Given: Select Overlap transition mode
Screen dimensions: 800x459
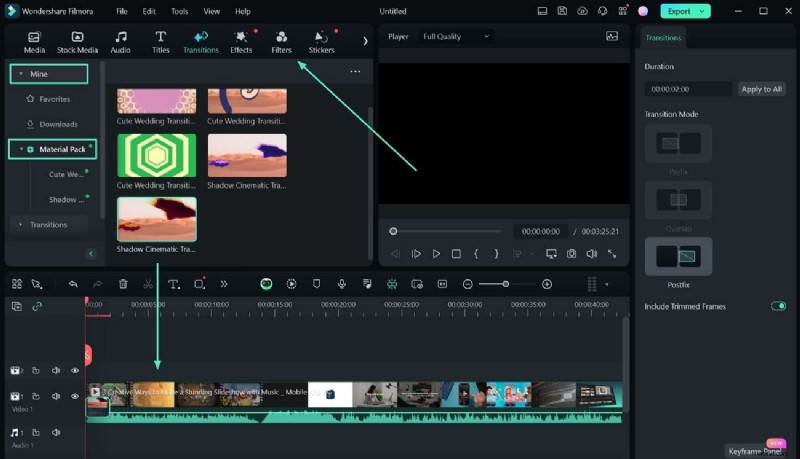Looking at the screenshot, I should point(679,199).
